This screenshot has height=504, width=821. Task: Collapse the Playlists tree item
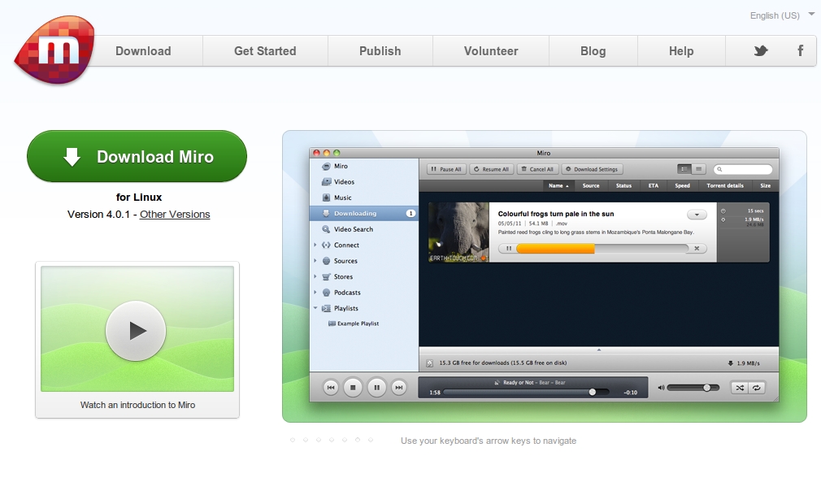pyautogui.click(x=315, y=308)
